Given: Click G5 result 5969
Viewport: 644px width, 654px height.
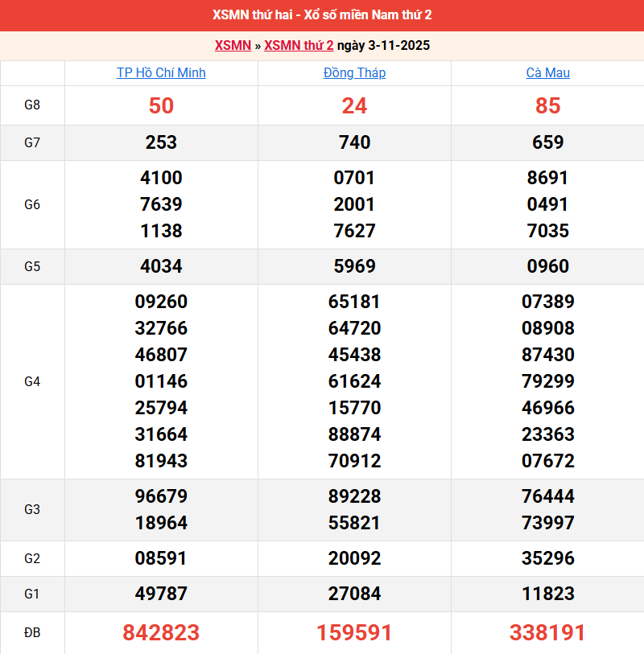Looking at the screenshot, I should 354,266.
